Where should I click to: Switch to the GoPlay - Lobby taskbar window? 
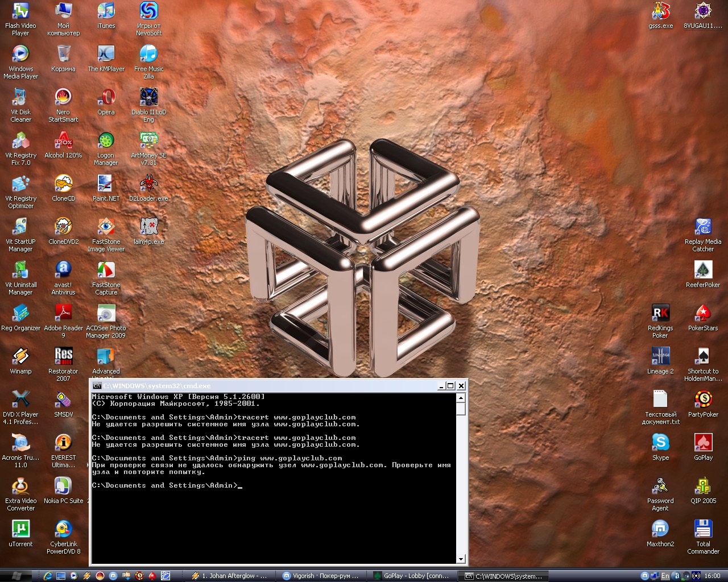(411, 576)
